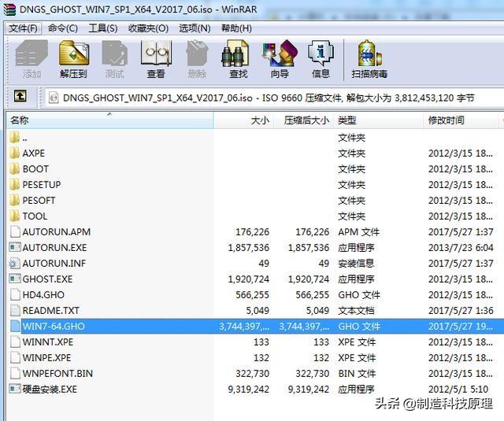This screenshot has height=421, width=504.
Task: Select the WIN7-64.GHO file name
Action: [54, 326]
